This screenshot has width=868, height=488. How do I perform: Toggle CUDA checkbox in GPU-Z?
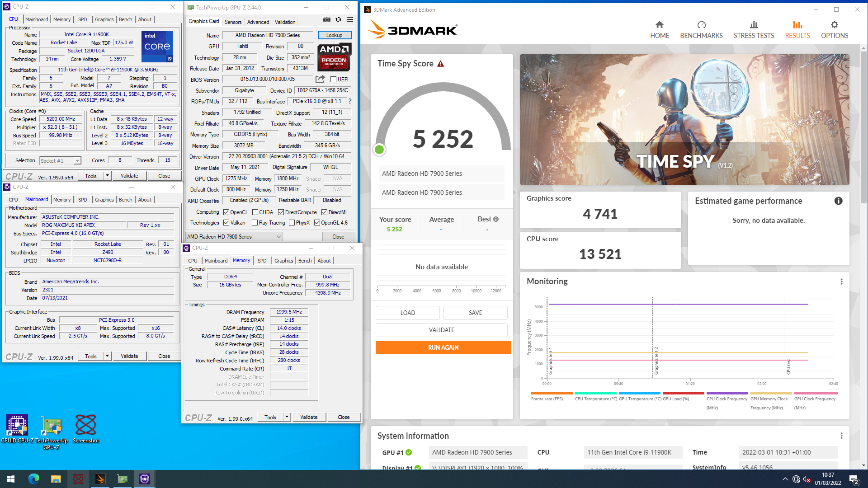255,212
